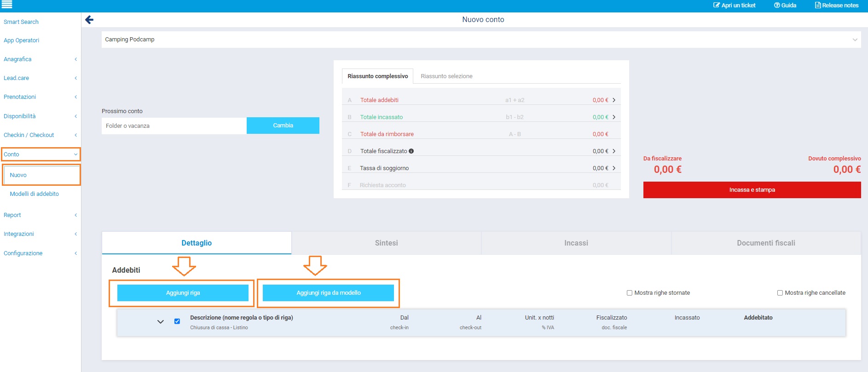Switch to the Sintesi tab

(x=386, y=243)
